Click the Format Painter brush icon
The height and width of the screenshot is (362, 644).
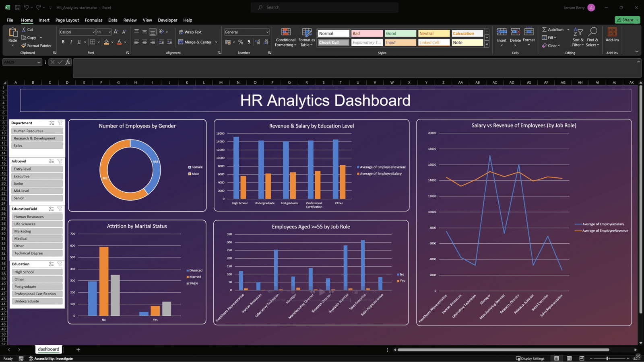click(x=24, y=45)
